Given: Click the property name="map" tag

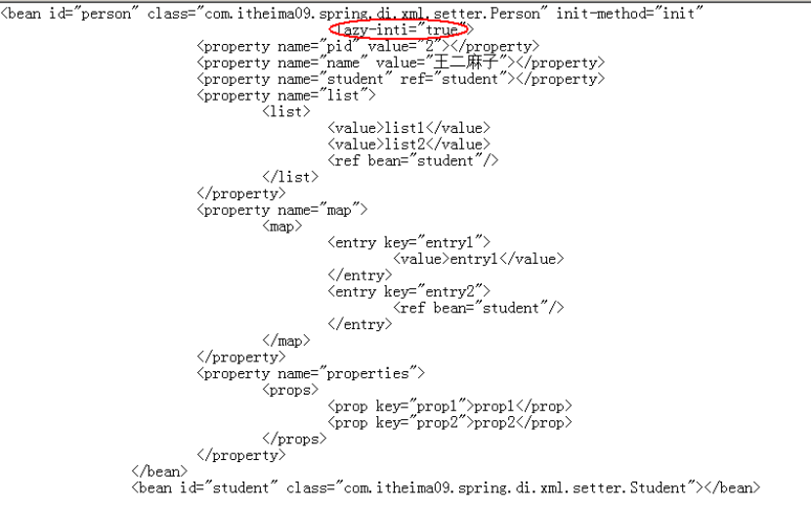Looking at the screenshot, I should [x=281, y=210].
